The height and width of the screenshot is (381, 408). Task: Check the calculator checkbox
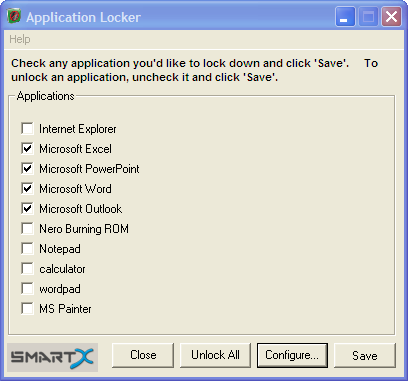point(27,268)
